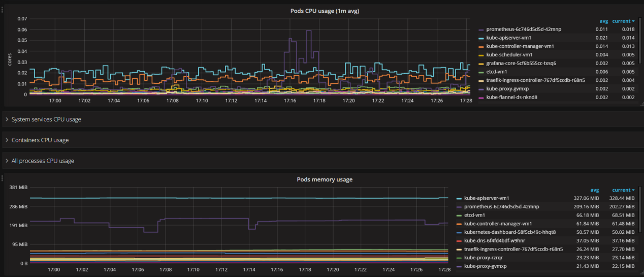644x277 pixels.
Task: Open color picker for kube-dns series in memory legend
Action: click(459, 240)
